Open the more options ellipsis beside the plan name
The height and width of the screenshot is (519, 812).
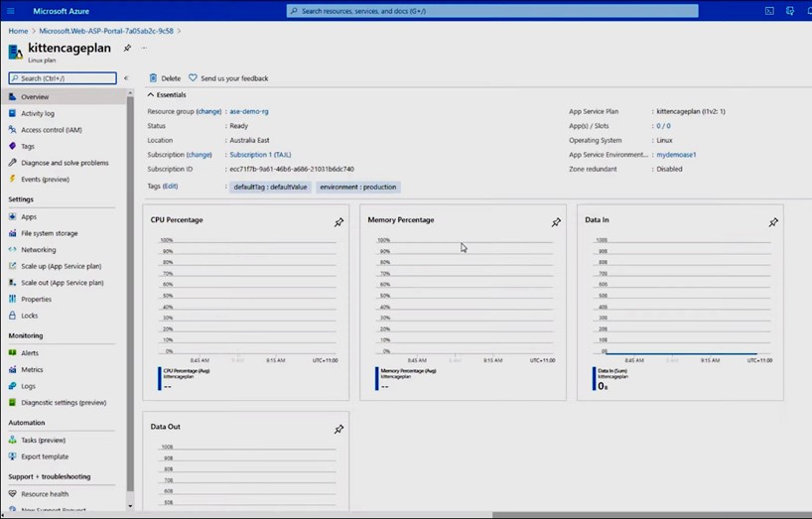pos(144,48)
